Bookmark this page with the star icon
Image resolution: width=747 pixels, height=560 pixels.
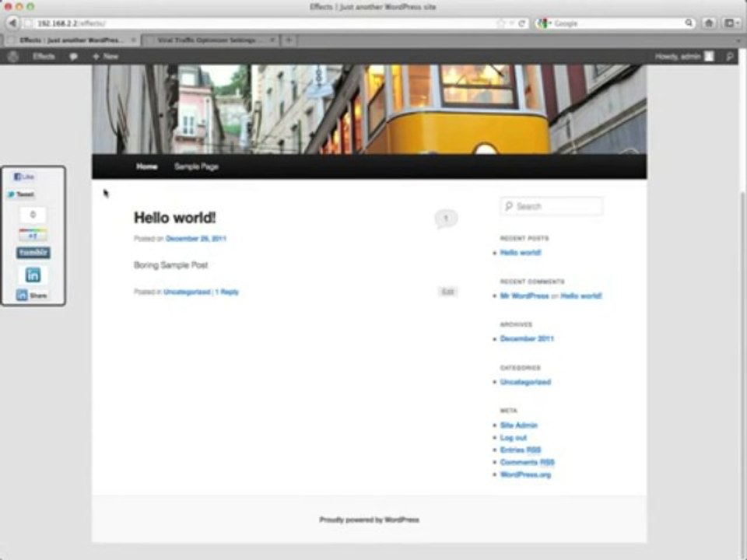[500, 23]
